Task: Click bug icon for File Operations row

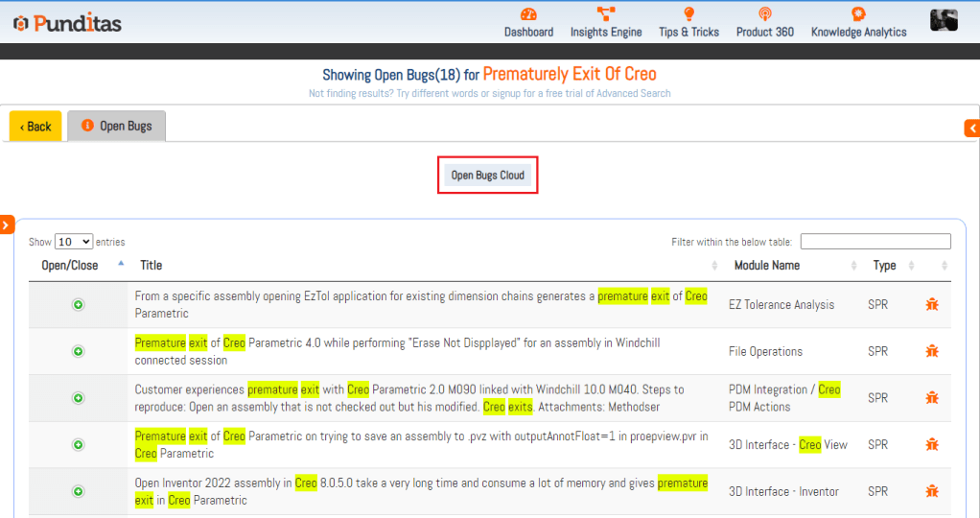Action: (x=932, y=351)
